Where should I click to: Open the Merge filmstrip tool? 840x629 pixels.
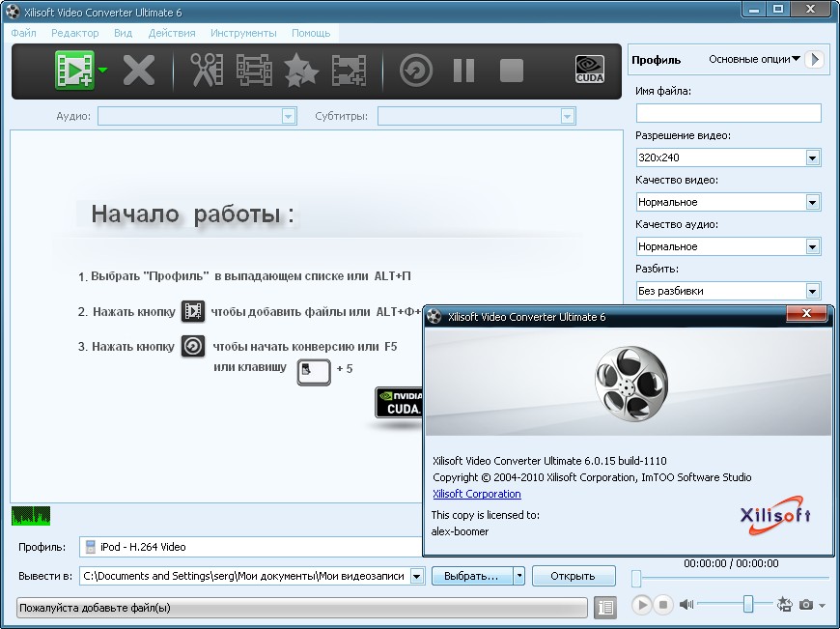[254, 70]
